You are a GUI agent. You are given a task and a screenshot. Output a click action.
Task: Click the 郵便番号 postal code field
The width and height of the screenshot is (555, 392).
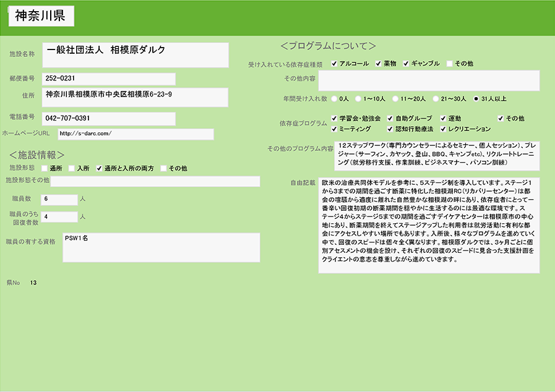(108, 79)
